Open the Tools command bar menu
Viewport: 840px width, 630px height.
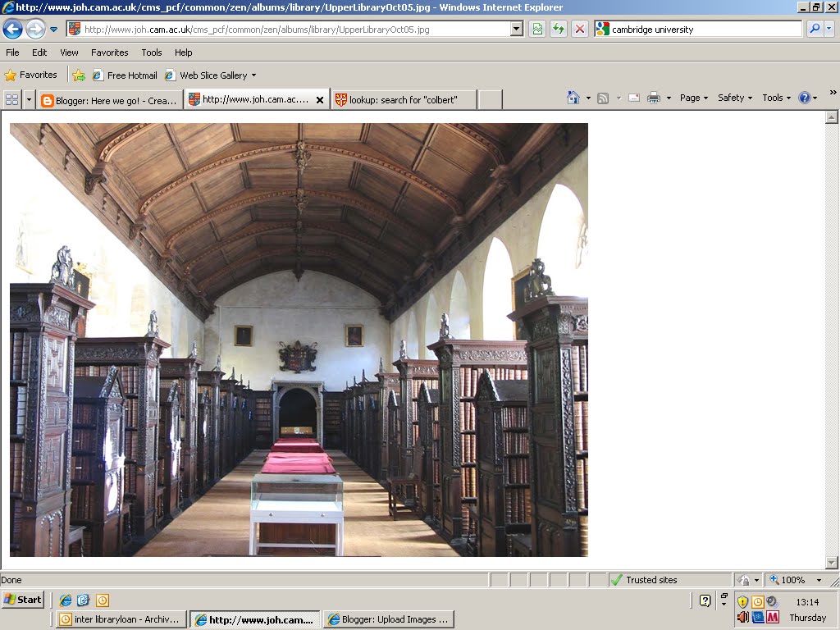(776, 98)
